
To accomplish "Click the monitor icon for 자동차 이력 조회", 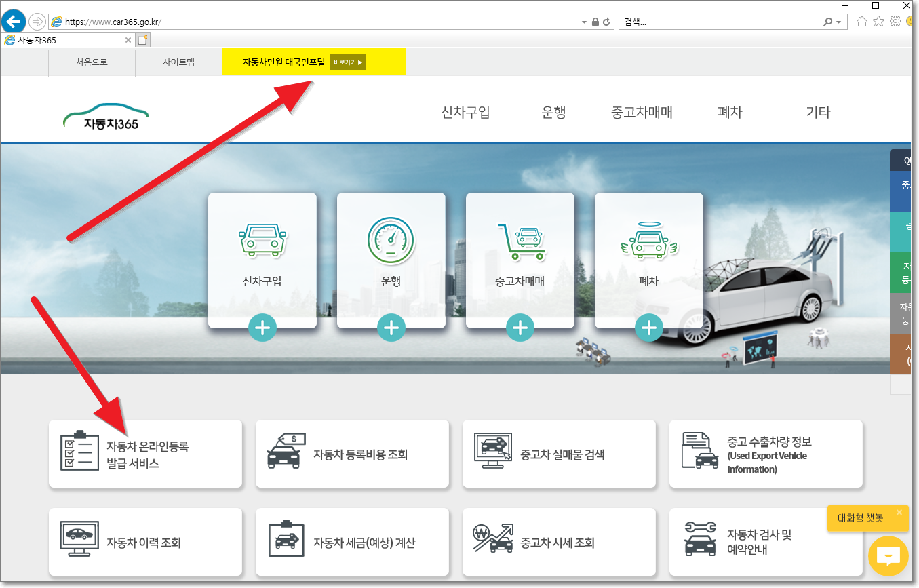I will (80, 539).
